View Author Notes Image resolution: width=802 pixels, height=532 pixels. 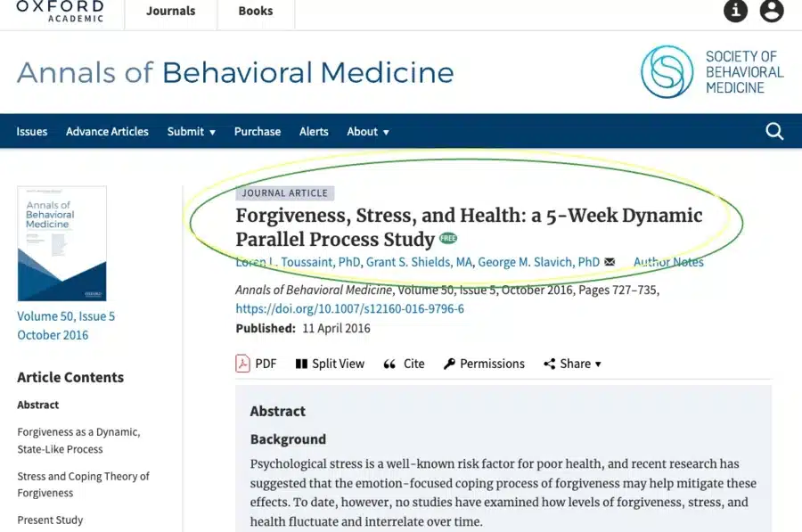[x=668, y=262]
